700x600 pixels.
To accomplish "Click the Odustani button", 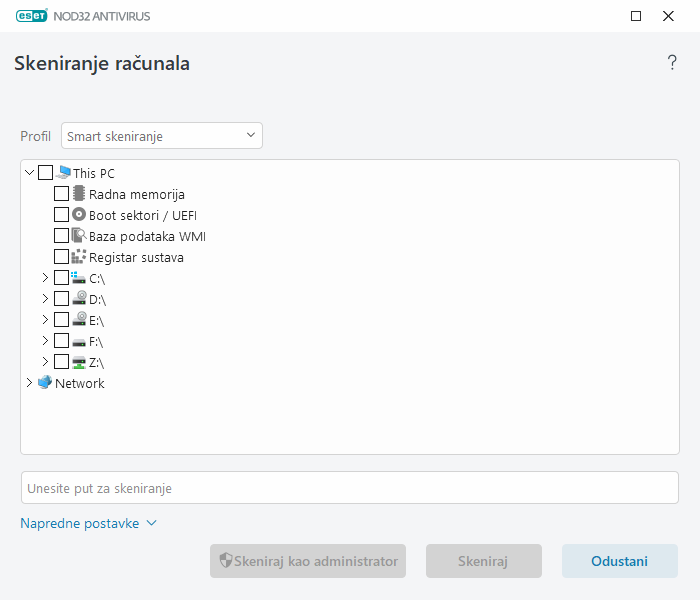I will [x=619, y=561].
